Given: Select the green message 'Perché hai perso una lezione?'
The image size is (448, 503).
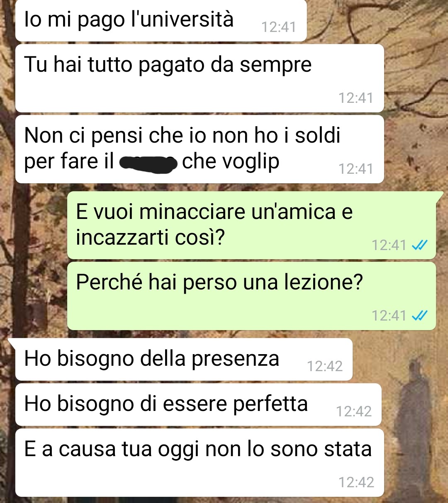Looking at the screenshot, I should coord(251,296).
